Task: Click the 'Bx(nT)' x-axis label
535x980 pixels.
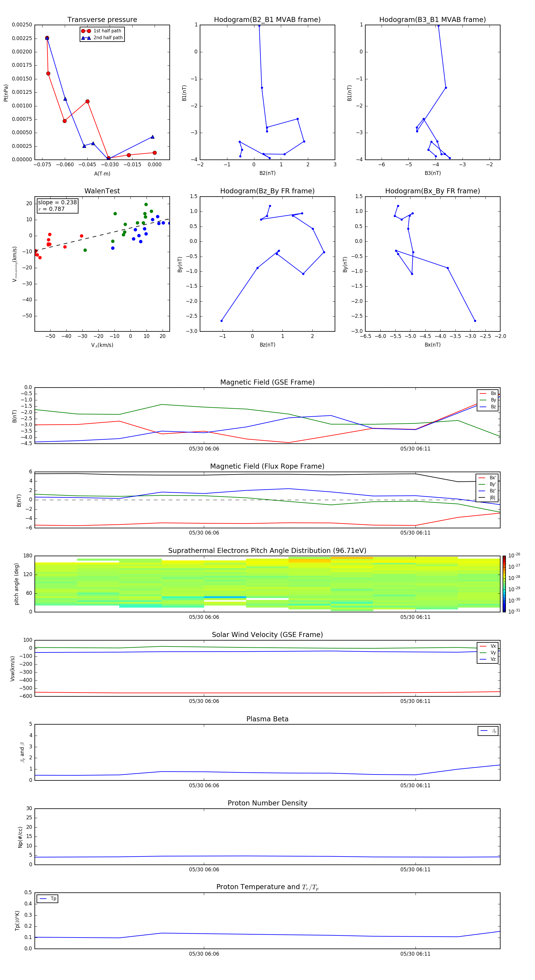Action: (432, 345)
